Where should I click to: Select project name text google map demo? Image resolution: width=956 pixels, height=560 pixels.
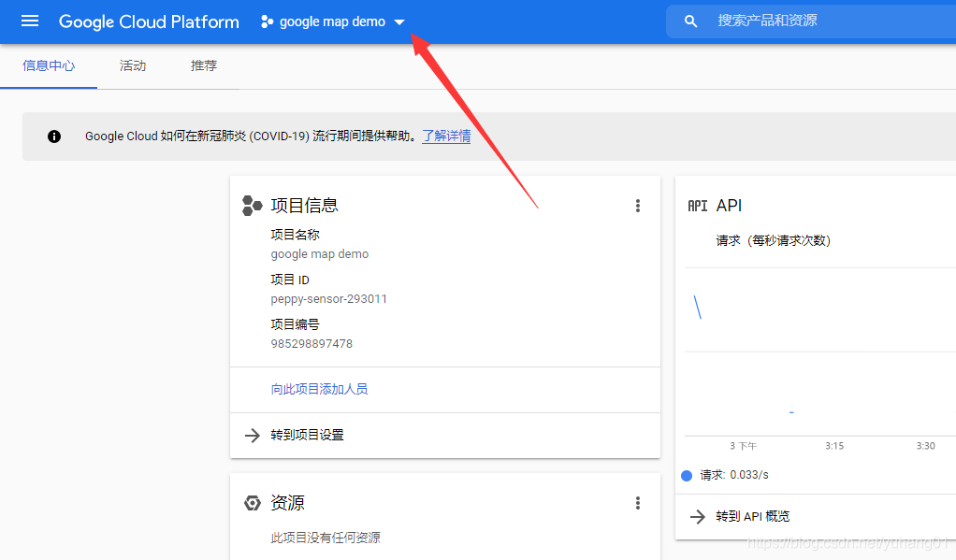(x=320, y=254)
